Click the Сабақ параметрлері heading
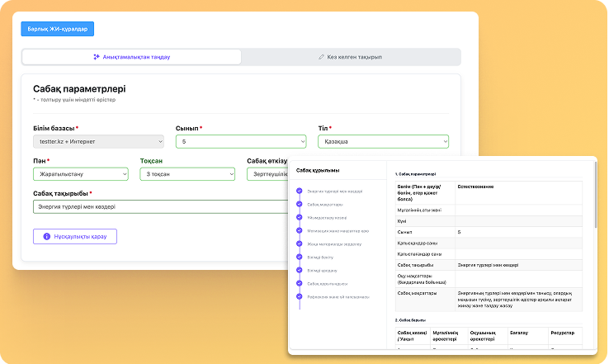This screenshot has width=609, height=364. tap(79, 89)
